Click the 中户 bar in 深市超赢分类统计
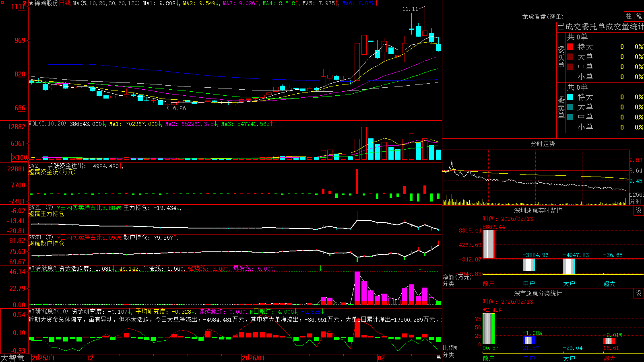Image resolution: width=644 pixels, height=362 pixels. pyautogui.click(x=528, y=340)
